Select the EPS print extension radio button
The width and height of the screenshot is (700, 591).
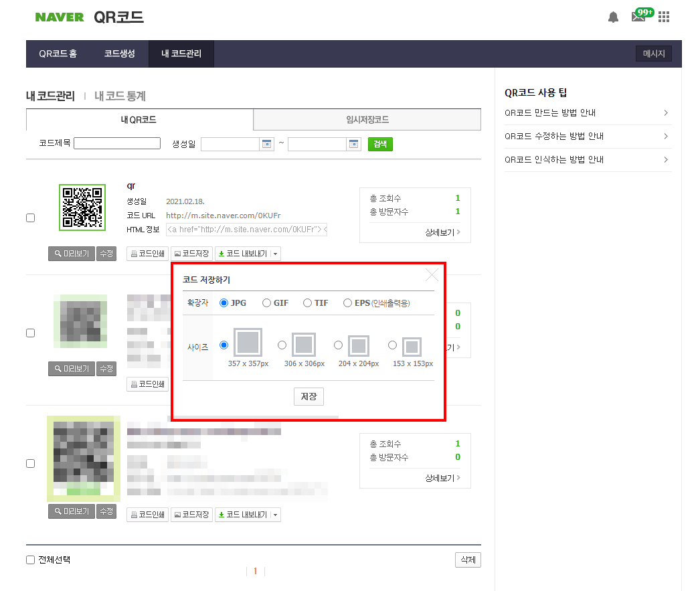[x=347, y=303]
